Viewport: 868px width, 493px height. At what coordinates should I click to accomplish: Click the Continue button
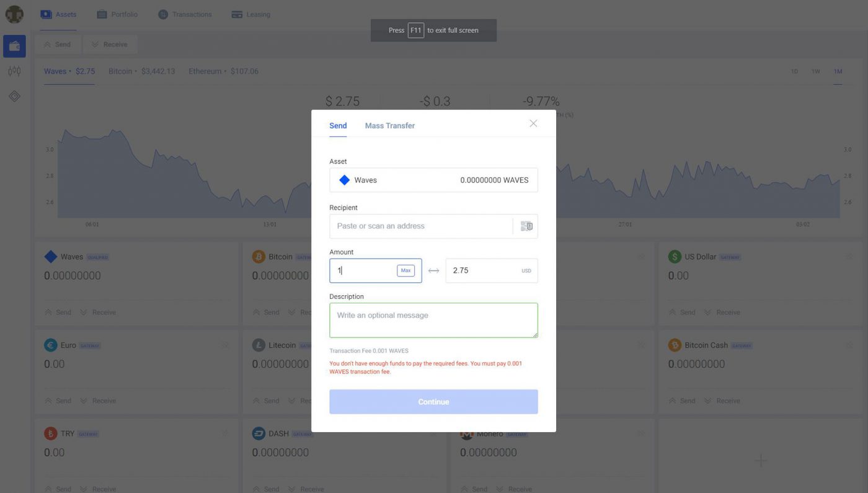click(x=433, y=402)
